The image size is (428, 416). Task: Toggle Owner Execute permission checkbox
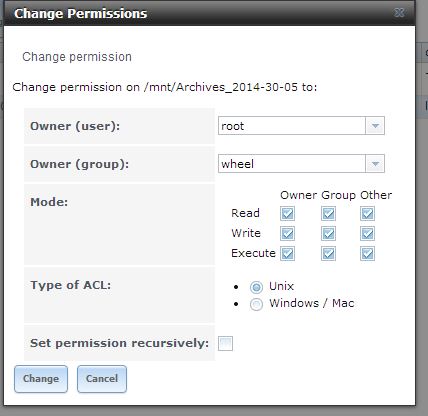(287, 254)
